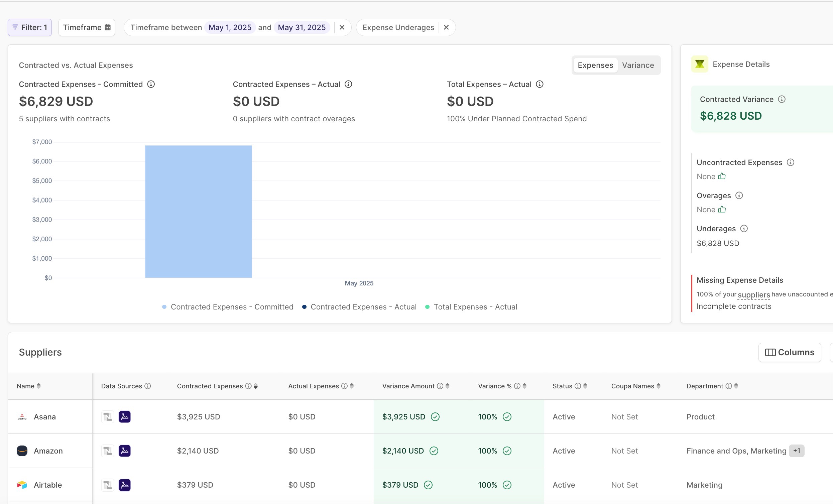Show info for Overages
833x504 pixels.
click(x=739, y=196)
